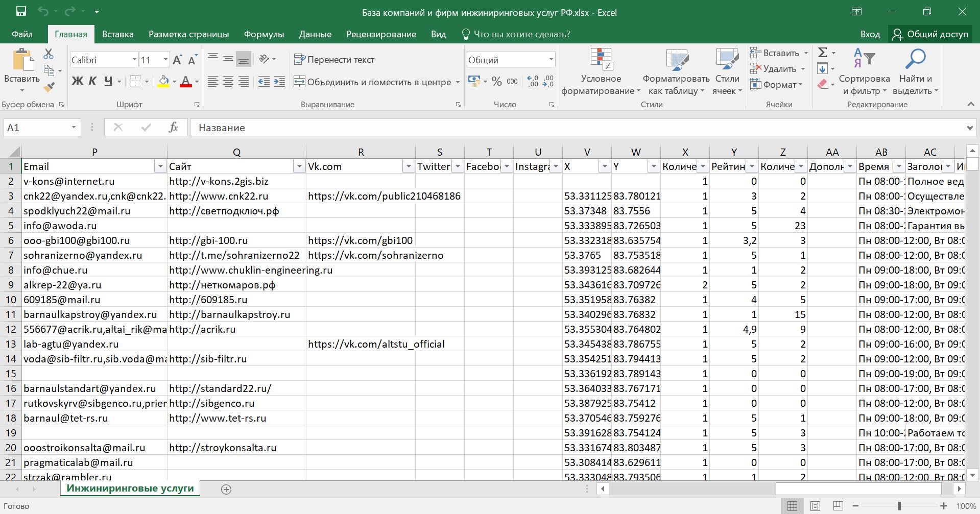Switch to the Формулы ribbon tab
Image resolution: width=980 pixels, height=514 pixels.
[264, 34]
